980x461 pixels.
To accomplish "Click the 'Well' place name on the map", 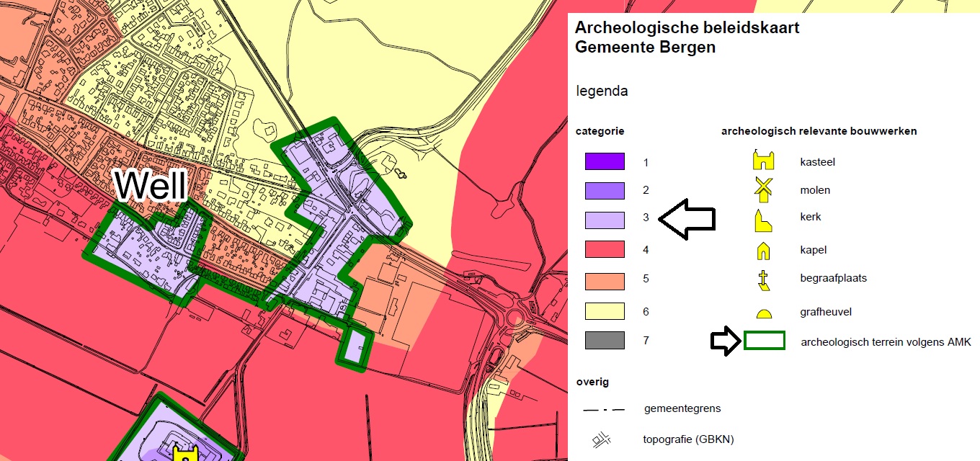I will click(151, 186).
